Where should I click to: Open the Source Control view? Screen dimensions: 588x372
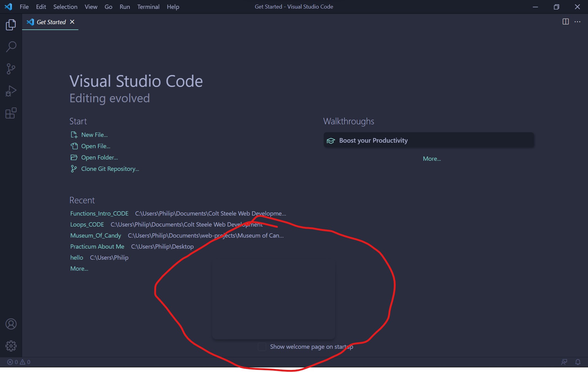[11, 69]
